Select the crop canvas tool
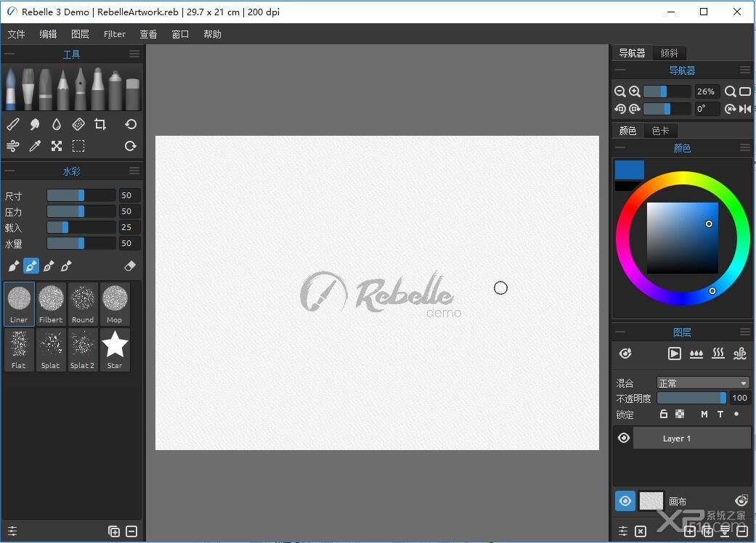 click(x=99, y=124)
